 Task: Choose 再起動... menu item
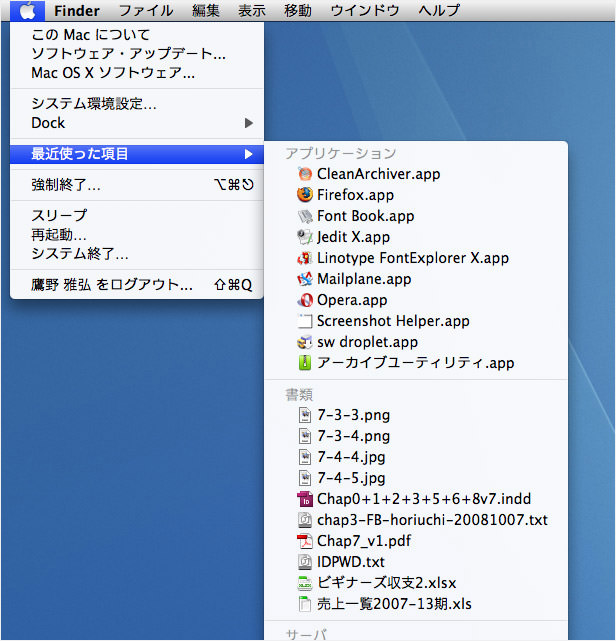pyautogui.click(x=137, y=235)
